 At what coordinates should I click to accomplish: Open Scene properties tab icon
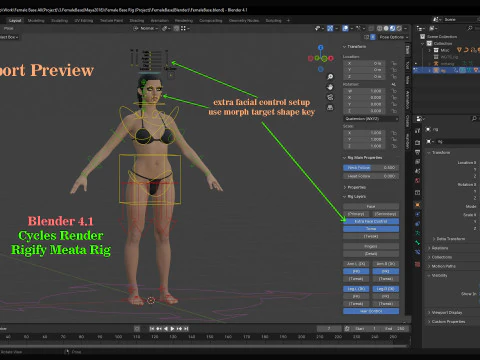point(417,171)
